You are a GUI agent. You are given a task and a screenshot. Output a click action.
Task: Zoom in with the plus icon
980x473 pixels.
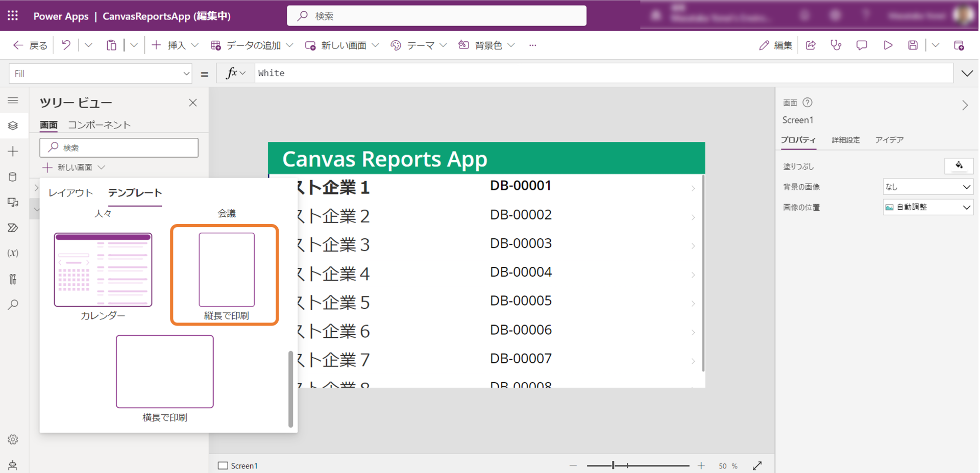click(701, 465)
